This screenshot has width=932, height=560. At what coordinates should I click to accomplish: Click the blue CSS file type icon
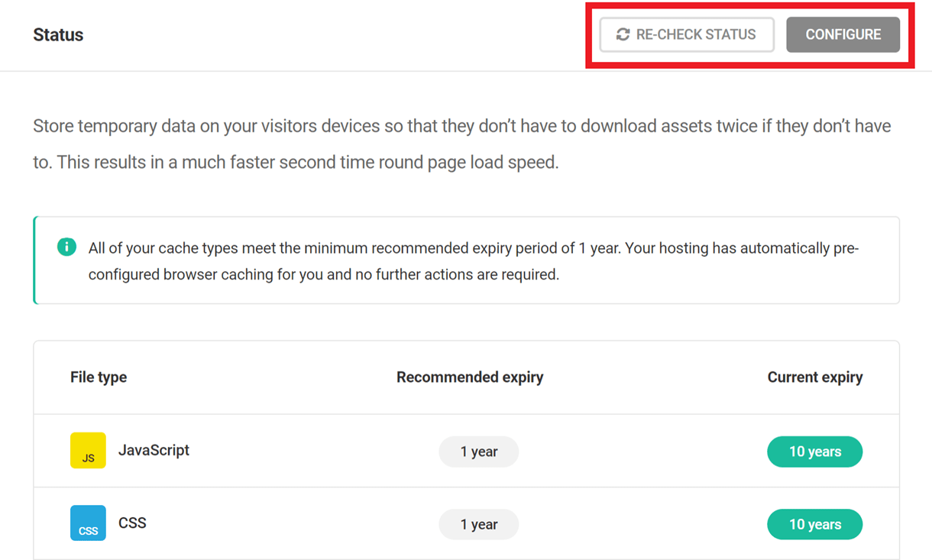pyautogui.click(x=88, y=523)
